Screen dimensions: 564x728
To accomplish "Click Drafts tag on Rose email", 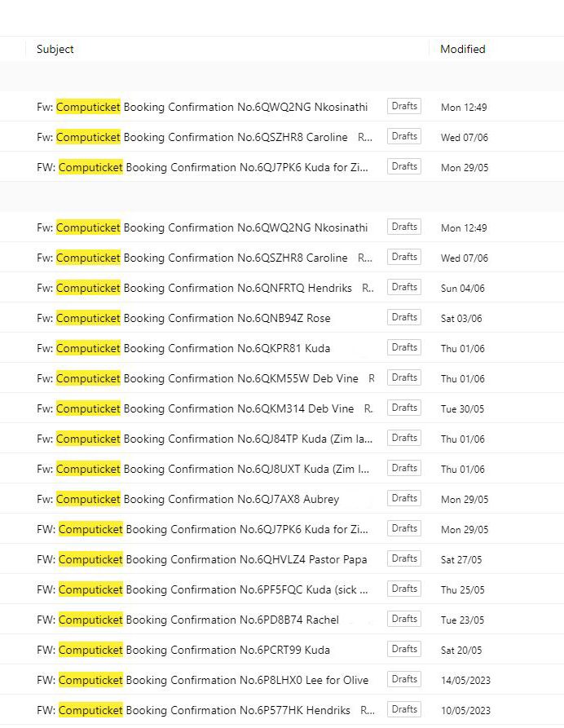I will [403, 317].
